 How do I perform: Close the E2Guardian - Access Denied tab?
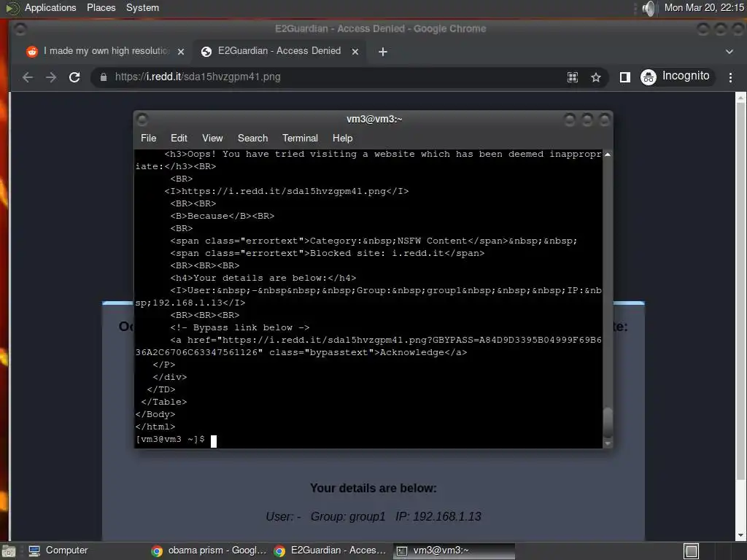(x=355, y=52)
